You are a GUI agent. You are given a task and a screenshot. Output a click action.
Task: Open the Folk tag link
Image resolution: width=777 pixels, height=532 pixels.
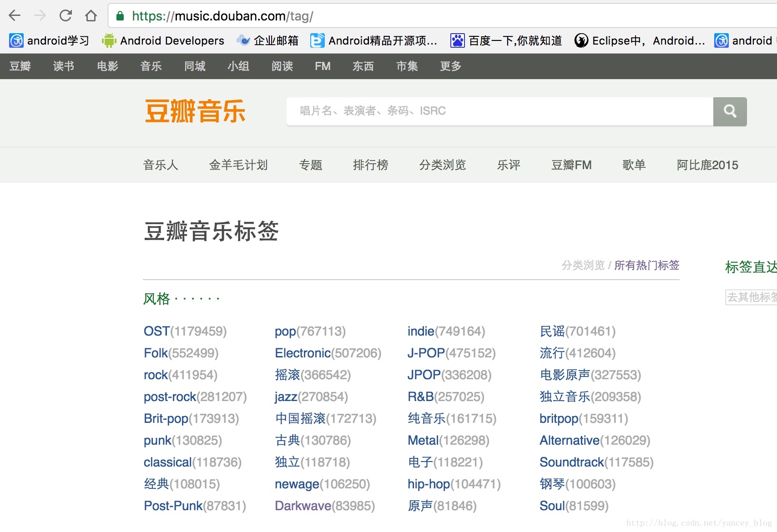tap(156, 353)
